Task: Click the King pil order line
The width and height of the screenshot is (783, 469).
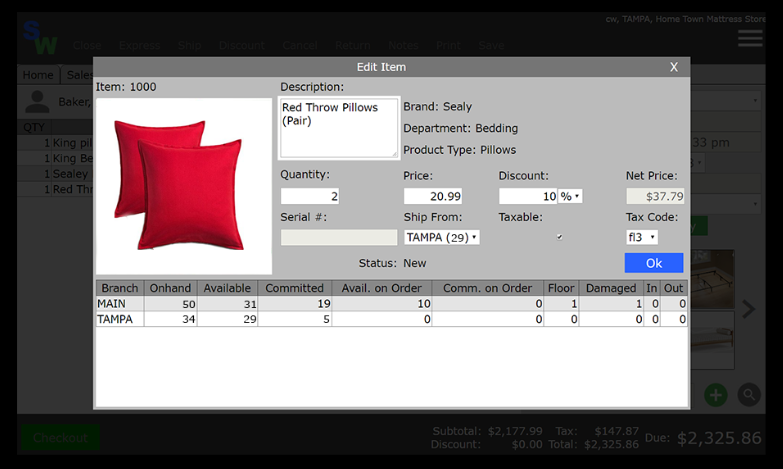Action: pos(55,143)
